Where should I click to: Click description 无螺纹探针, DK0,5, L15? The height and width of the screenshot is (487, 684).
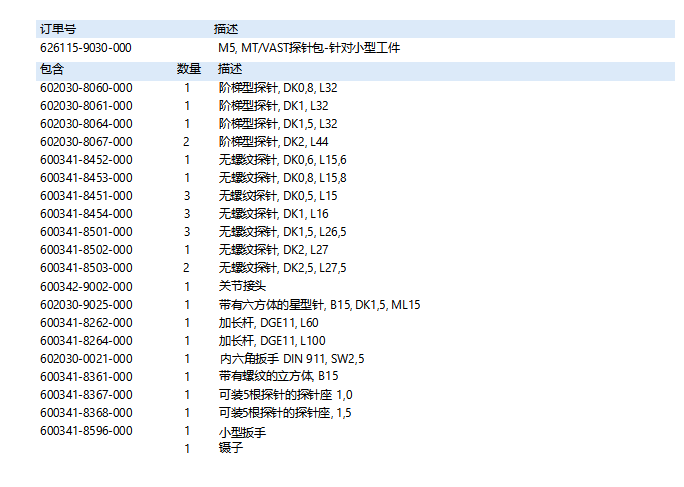tap(278, 195)
